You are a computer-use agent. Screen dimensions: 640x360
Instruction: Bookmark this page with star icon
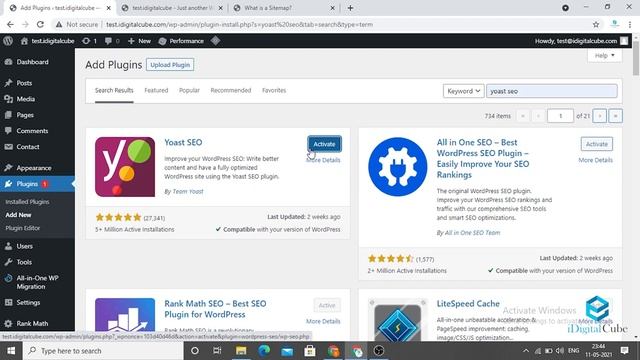[596, 24]
